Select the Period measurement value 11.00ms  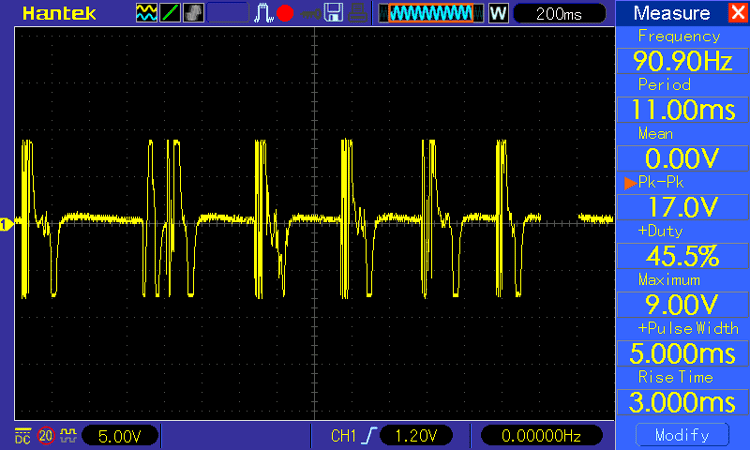click(x=683, y=110)
